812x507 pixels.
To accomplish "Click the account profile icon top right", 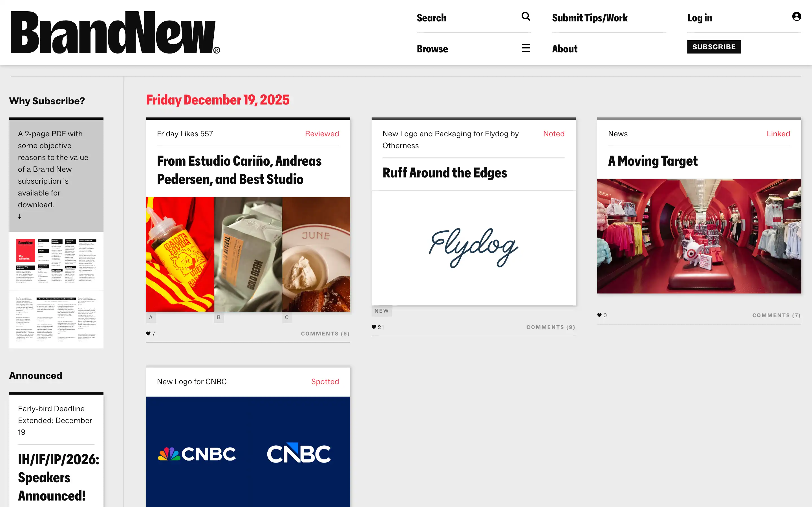I will tap(796, 16).
